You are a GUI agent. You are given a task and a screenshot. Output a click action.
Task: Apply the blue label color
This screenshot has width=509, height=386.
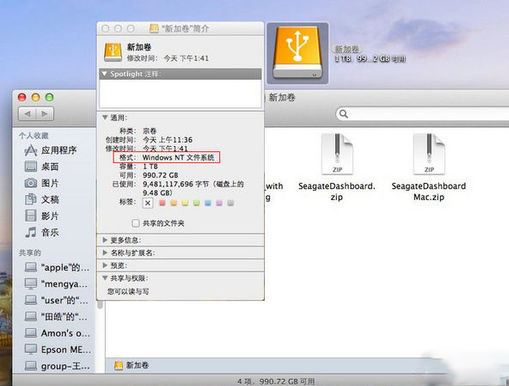coord(208,203)
